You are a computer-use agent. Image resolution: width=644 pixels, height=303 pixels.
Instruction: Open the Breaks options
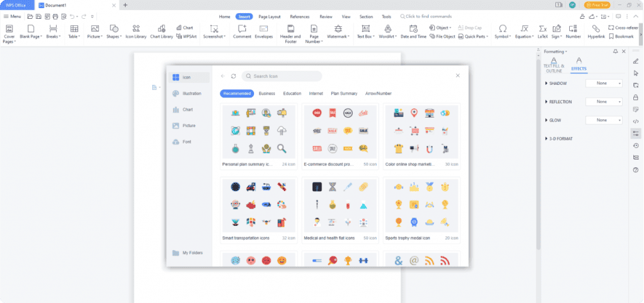(53, 31)
